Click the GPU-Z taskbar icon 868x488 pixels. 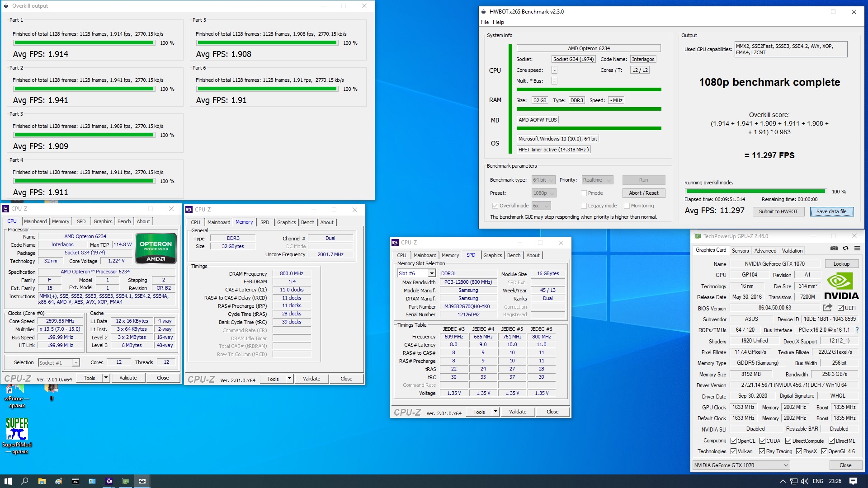point(125,481)
